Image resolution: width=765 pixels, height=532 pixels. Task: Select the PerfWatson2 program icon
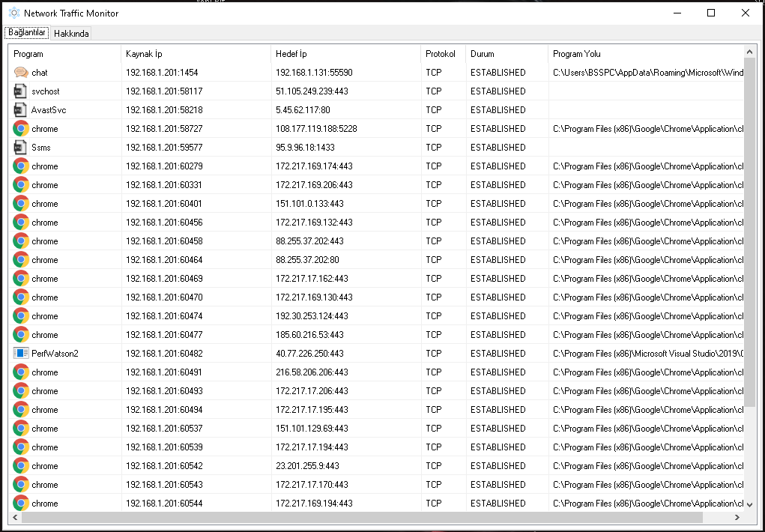point(20,354)
